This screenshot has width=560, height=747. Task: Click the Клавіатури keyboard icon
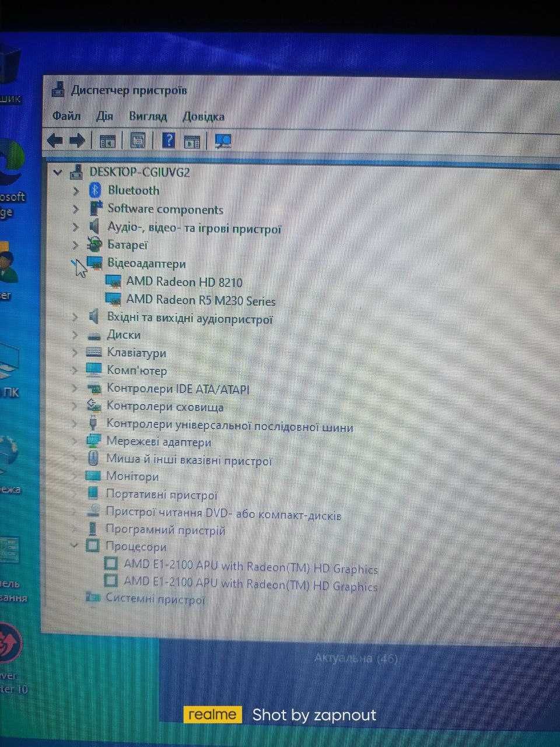pyautogui.click(x=94, y=352)
